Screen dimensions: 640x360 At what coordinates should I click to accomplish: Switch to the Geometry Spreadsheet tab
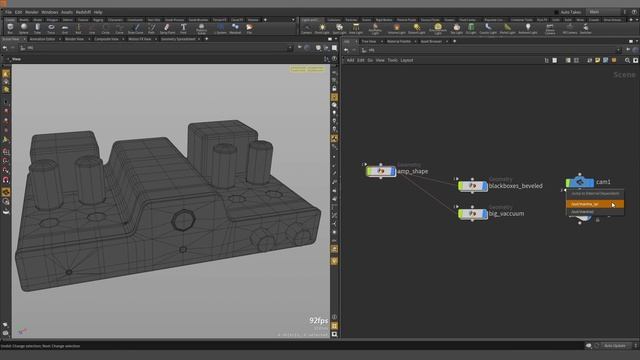pyautogui.click(x=178, y=39)
